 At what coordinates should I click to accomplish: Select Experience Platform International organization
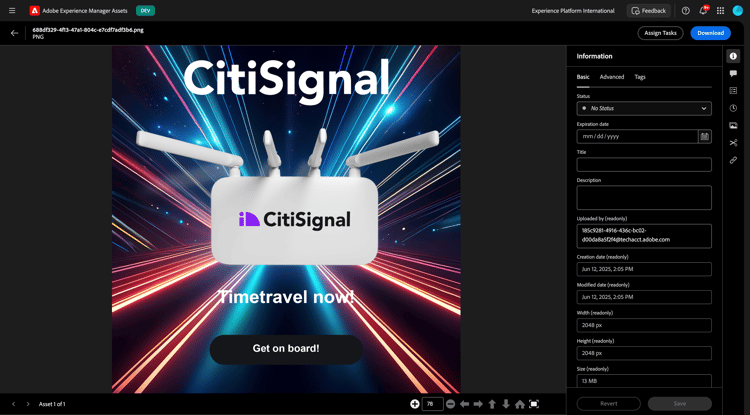pyautogui.click(x=573, y=11)
